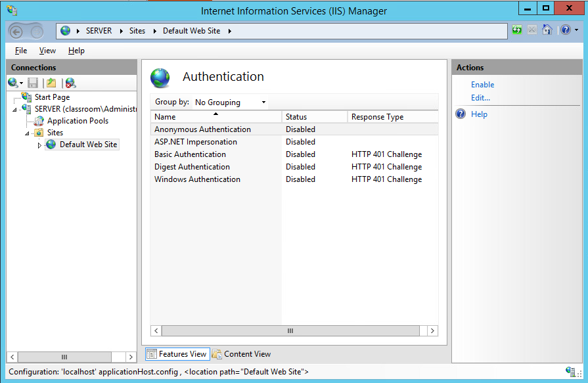This screenshot has width=588, height=383.
Task: Click the Help icon in Actions pane
Action: click(461, 114)
